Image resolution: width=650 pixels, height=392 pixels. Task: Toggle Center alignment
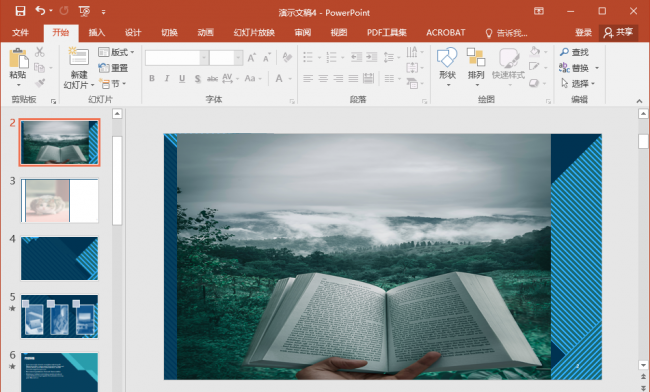[323, 78]
